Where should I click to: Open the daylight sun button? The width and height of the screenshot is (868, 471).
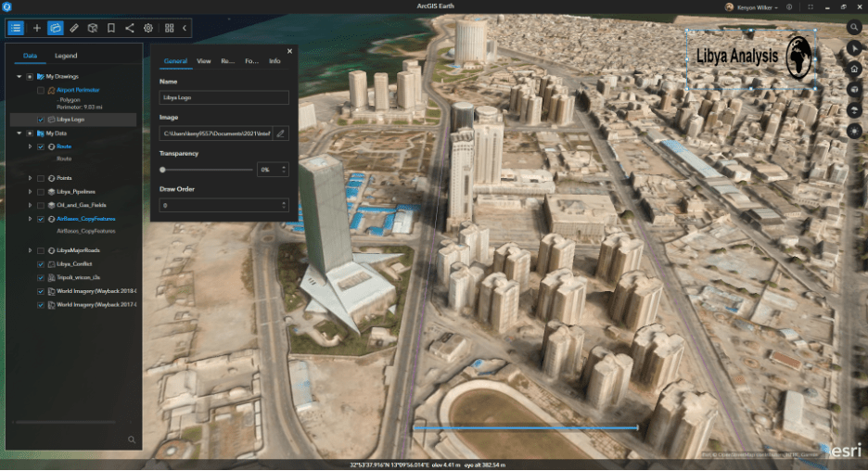click(854, 131)
